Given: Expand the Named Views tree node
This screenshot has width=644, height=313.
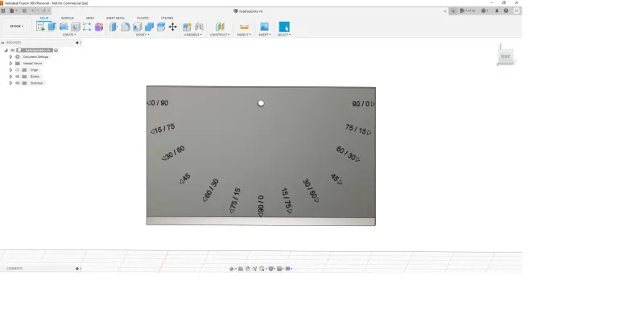Looking at the screenshot, I should coord(10,64).
